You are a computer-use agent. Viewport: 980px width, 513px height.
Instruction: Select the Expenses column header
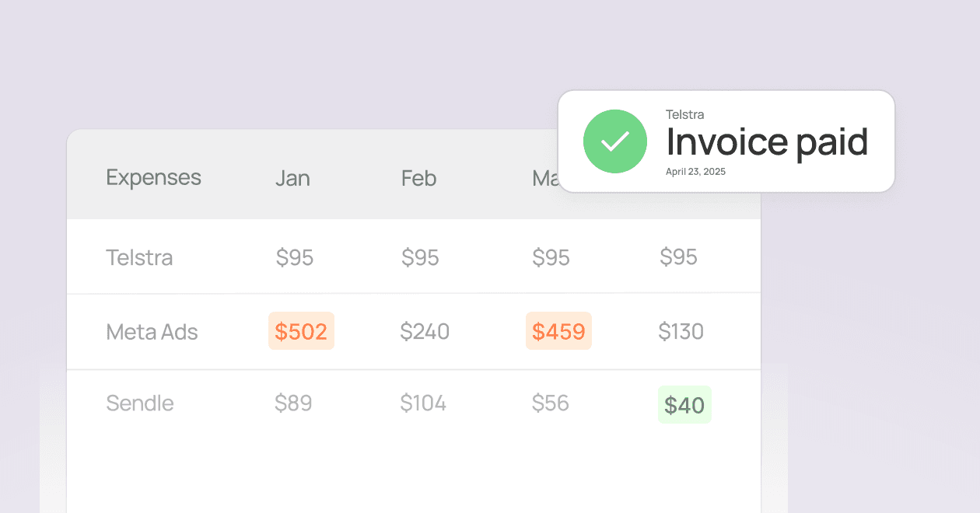(x=153, y=178)
